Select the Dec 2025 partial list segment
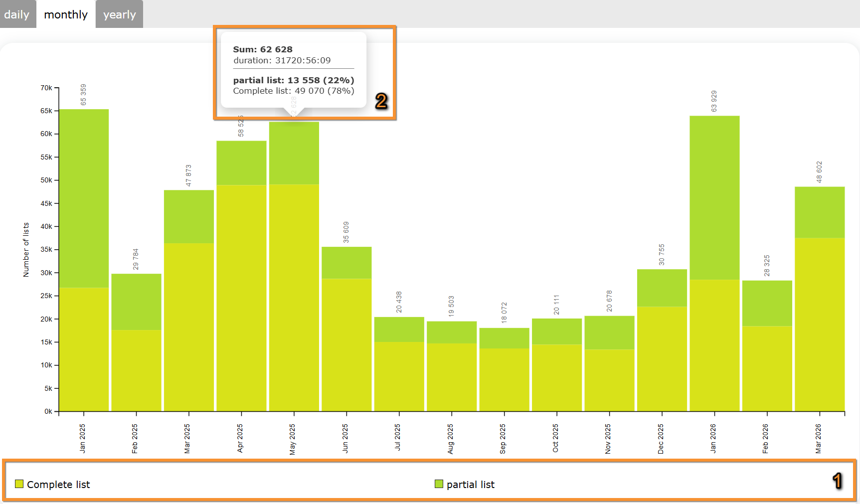Viewport: 860px width, 504px height. pyautogui.click(x=662, y=288)
